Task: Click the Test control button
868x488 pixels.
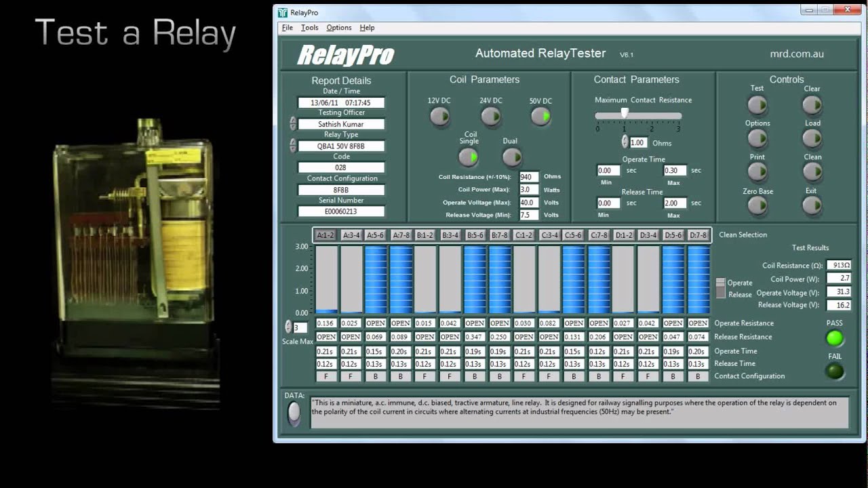Action: pyautogui.click(x=757, y=105)
